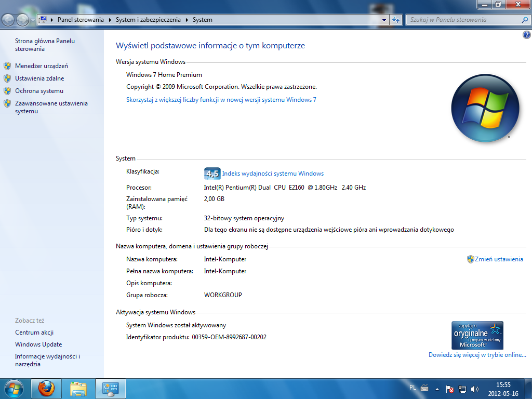Click shield icon next to Ustawienia zdalne

point(7,78)
